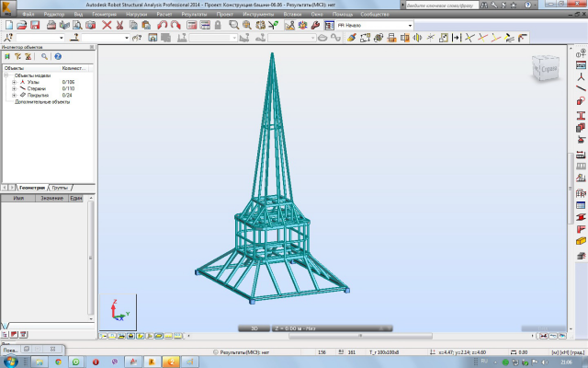The height and width of the screenshot is (368, 588).
Task: Click the keyword search field in title bar
Action: click(x=442, y=6)
